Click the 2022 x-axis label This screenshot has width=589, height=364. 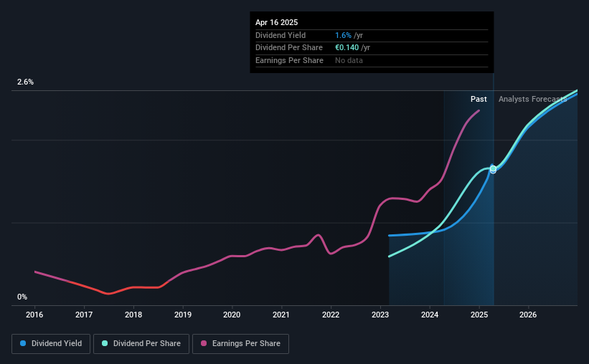click(331, 315)
